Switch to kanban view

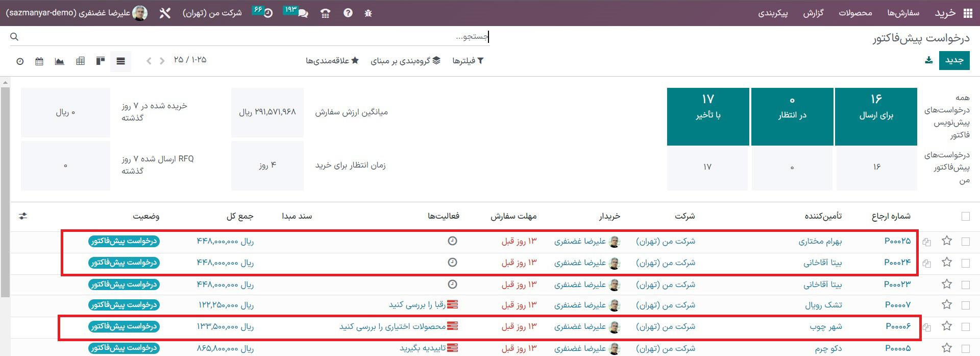tap(100, 61)
